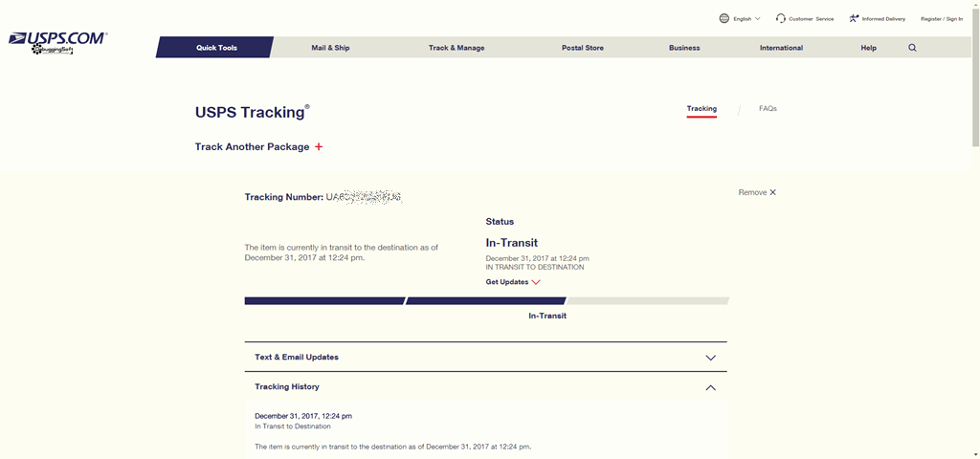Open the Postal Store menu
The image size is (980, 459).
click(x=583, y=48)
